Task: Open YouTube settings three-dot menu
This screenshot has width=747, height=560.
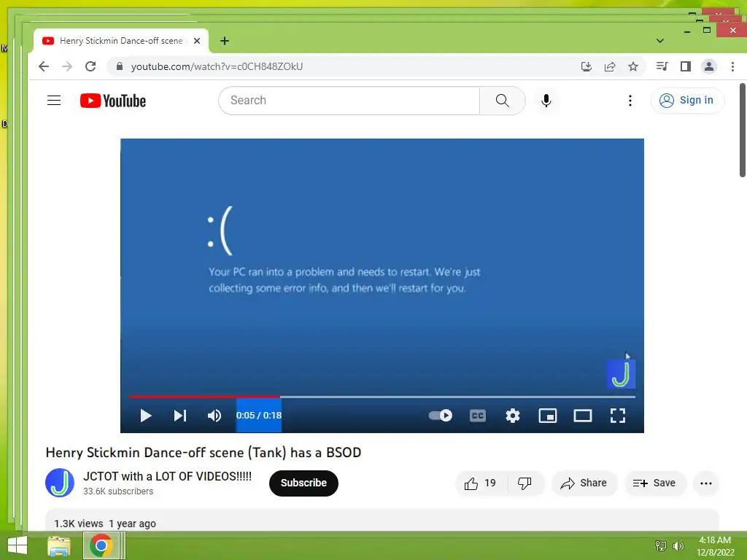Action: pyautogui.click(x=630, y=101)
